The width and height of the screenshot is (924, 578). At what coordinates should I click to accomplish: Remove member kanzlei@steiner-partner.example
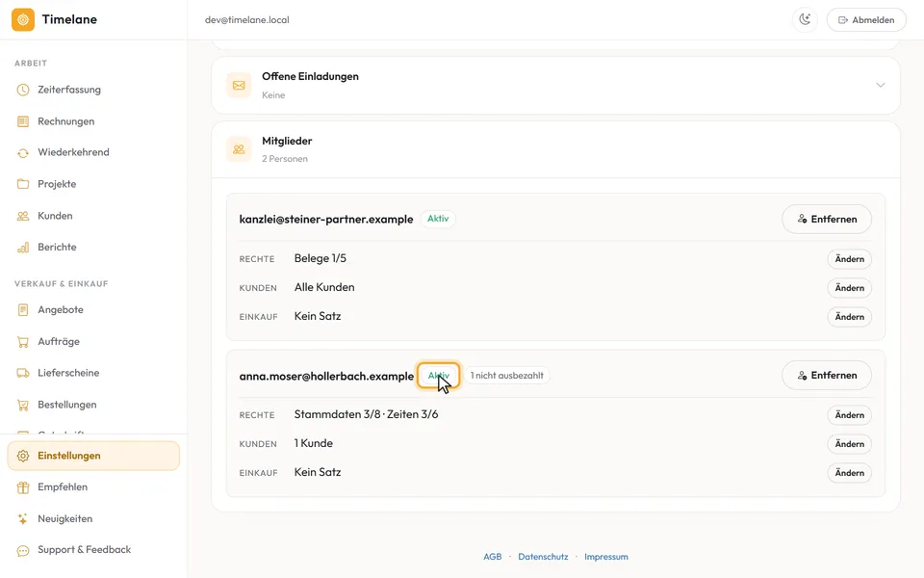pos(826,219)
